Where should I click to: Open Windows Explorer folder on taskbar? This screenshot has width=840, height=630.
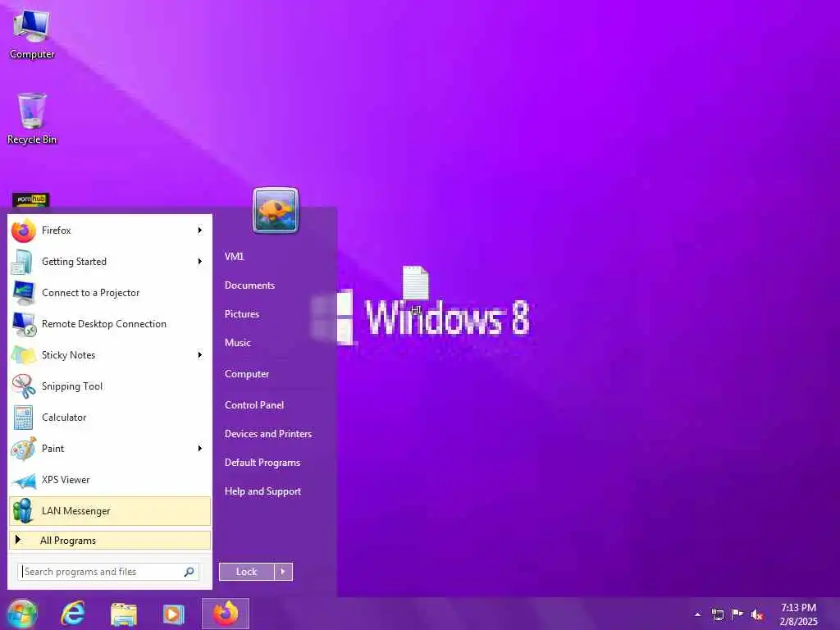(124, 614)
